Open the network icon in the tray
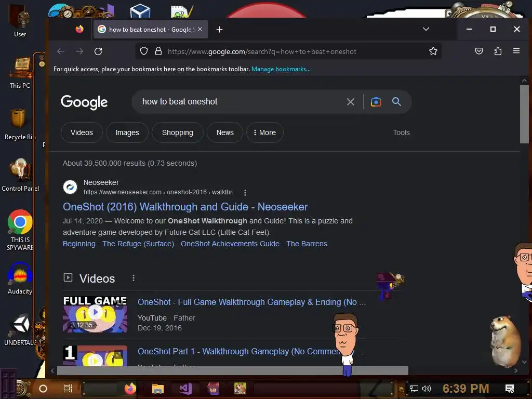 tap(414, 389)
